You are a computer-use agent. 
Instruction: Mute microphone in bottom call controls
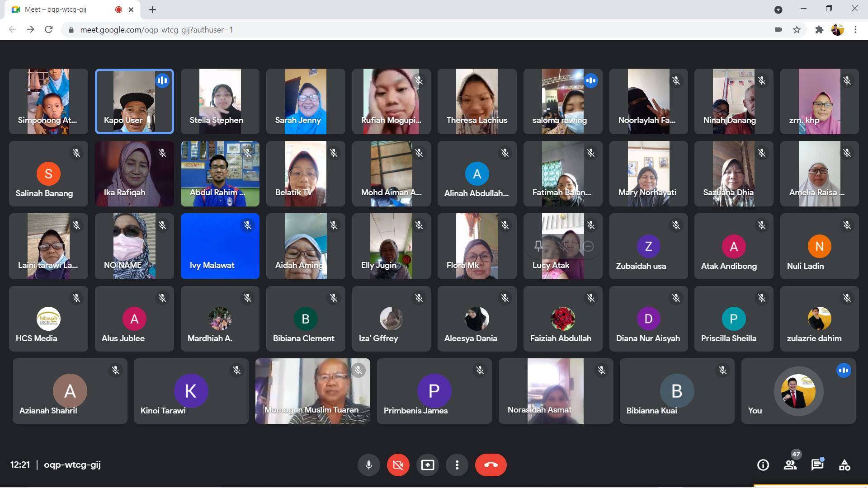(369, 465)
